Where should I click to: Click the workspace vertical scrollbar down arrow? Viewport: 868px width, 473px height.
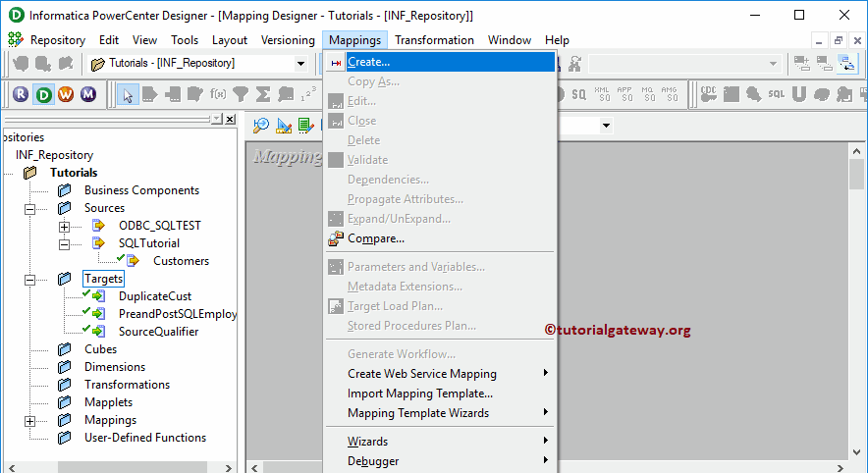point(856,452)
